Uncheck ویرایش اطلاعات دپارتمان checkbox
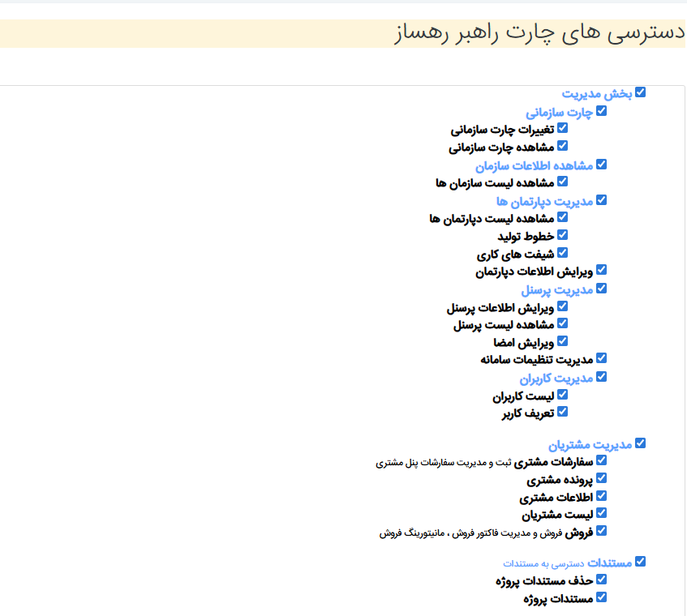This screenshot has height=616, width=687. click(x=601, y=270)
